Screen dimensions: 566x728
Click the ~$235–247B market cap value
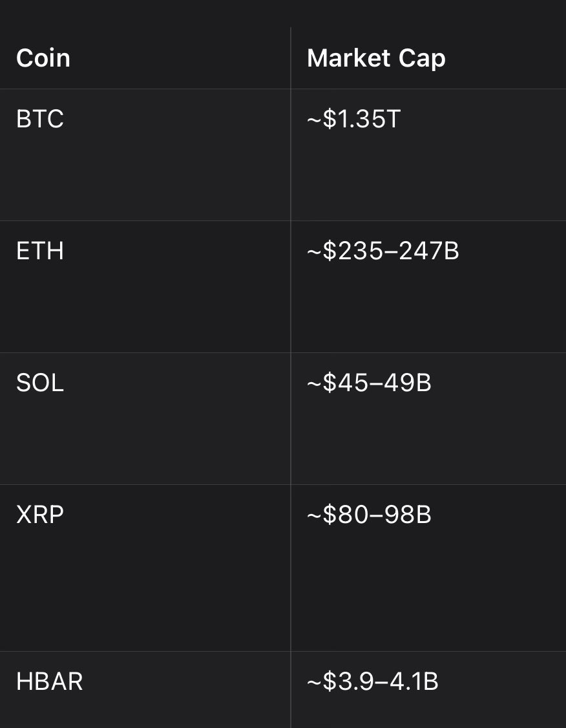coord(383,252)
